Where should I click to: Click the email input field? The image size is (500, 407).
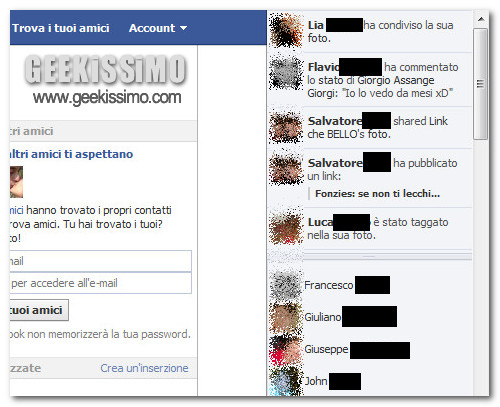[101, 261]
